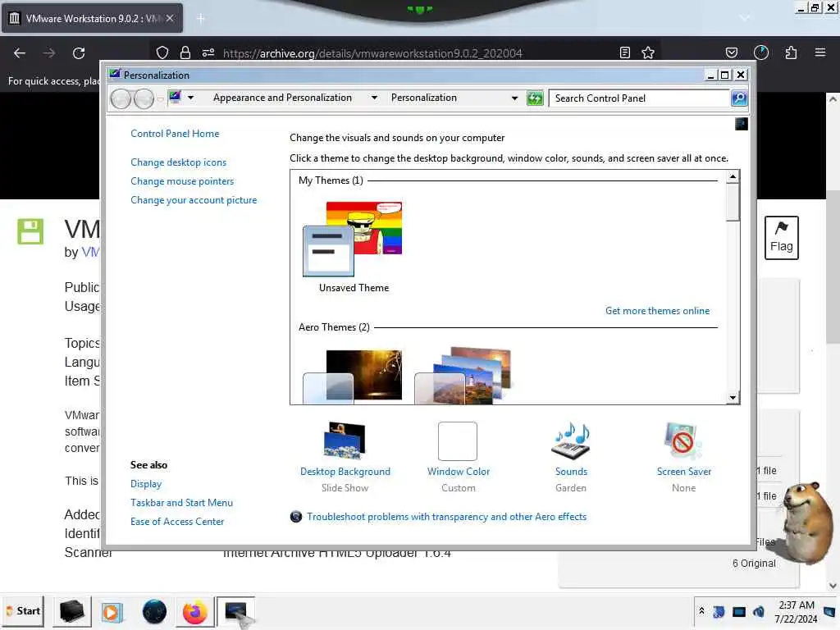The height and width of the screenshot is (630, 840).
Task: Click Get more themes online link
Action: click(657, 311)
